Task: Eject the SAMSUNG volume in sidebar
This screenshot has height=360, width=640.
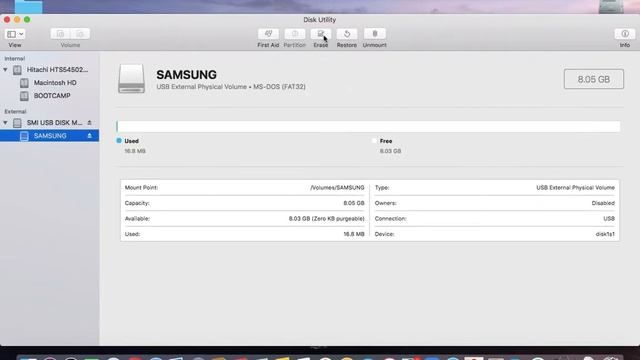Action: click(89, 136)
